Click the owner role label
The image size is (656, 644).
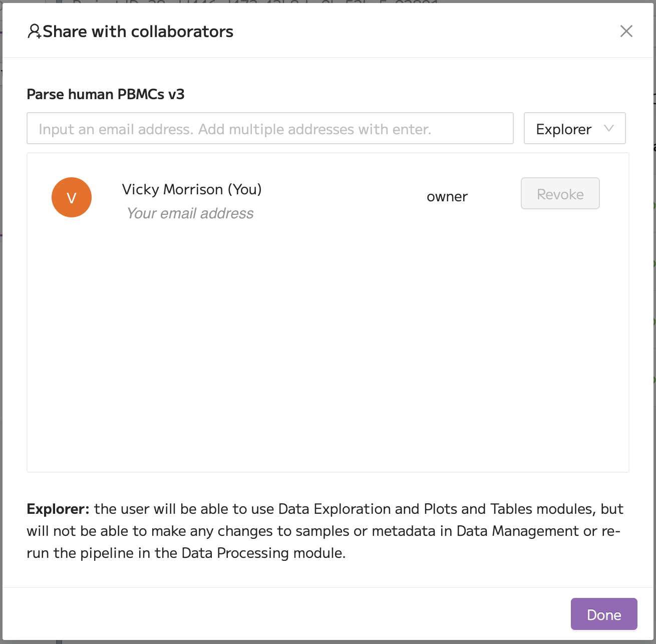tap(447, 197)
